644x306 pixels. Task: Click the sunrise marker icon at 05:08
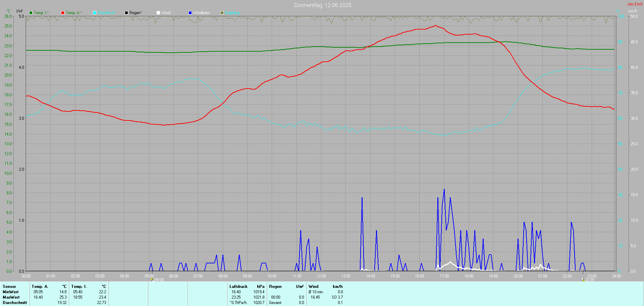[x=152, y=279]
